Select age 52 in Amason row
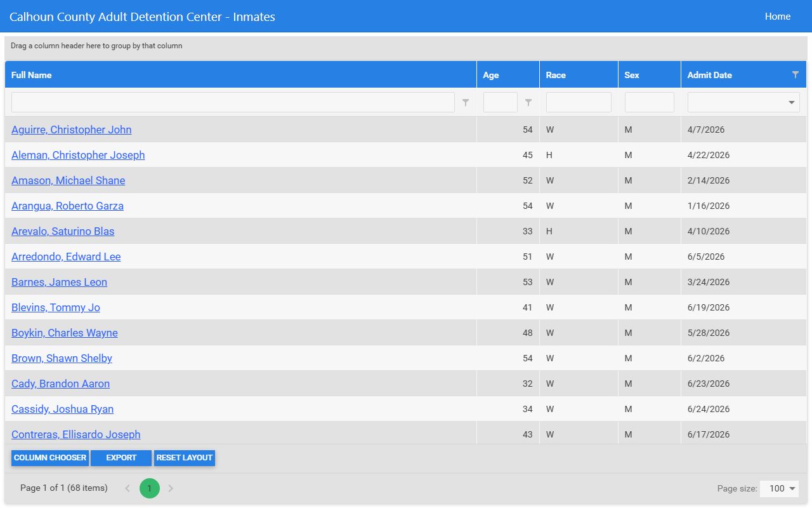Image resolution: width=812 pixels, height=508 pixels. point(508,180)
